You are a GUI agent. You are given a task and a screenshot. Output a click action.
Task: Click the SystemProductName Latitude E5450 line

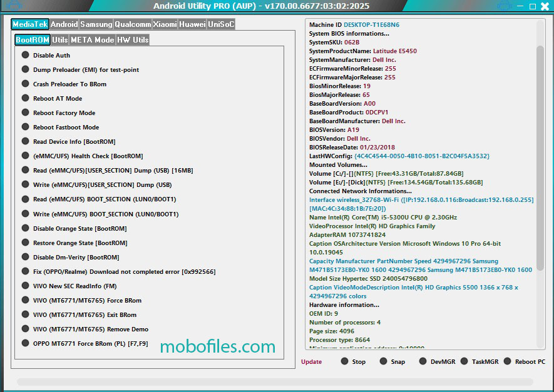(x=363, y=51)
